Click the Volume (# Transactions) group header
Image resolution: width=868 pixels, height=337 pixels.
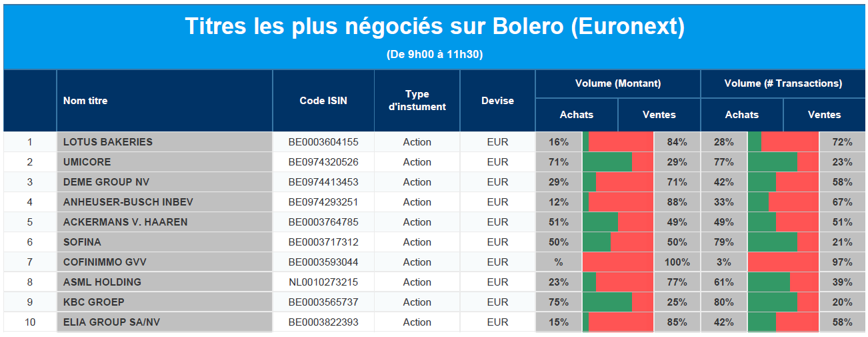pos(783,84)
